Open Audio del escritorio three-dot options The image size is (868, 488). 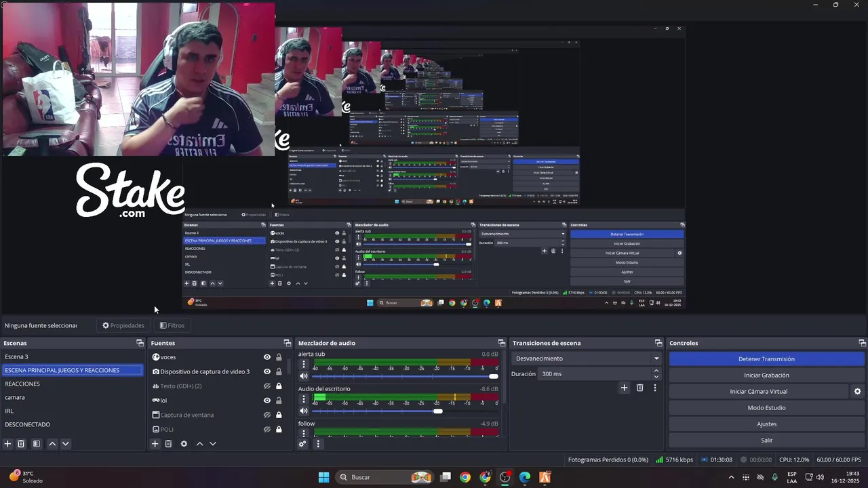(304, 399)
